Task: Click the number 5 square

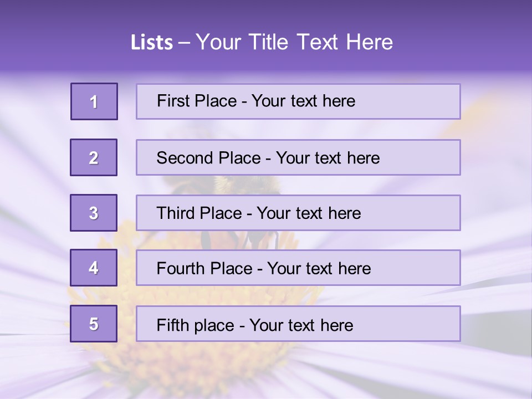Action: 94,324
